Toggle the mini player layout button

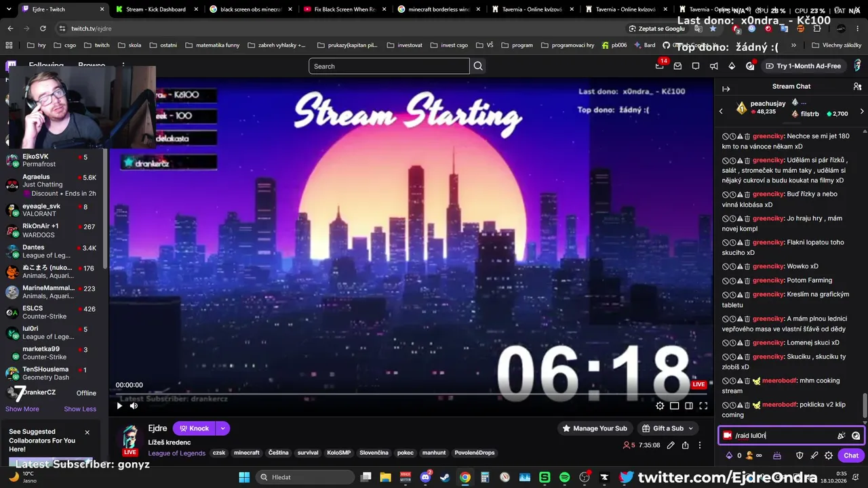[x=675, y=406]
